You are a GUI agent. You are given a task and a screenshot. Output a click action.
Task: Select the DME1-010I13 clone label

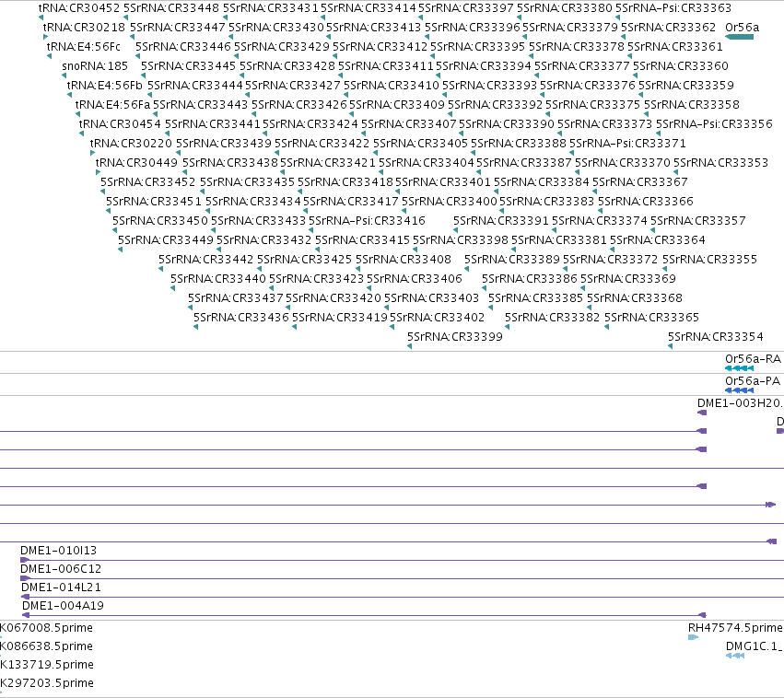point(58,550)
